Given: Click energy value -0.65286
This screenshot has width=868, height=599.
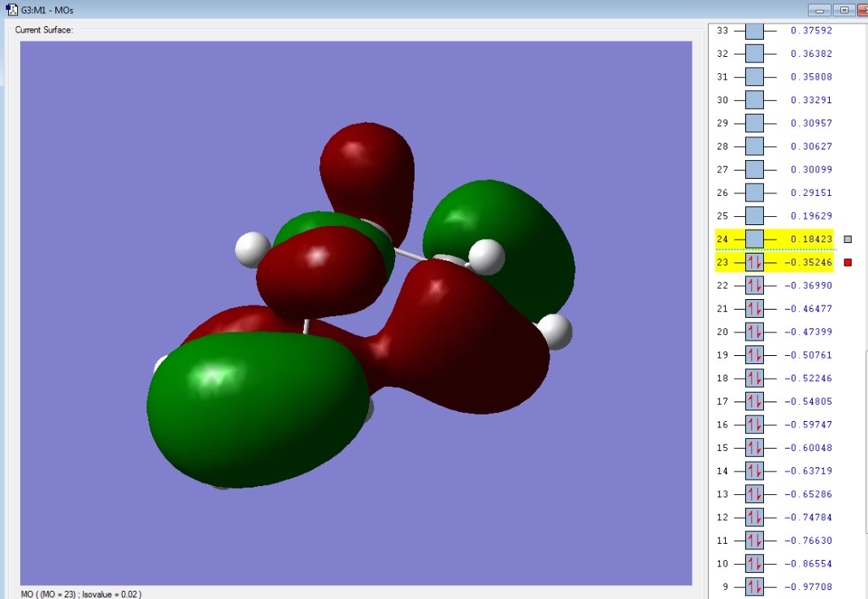Looking at the screenshot, I should [808, 494].
